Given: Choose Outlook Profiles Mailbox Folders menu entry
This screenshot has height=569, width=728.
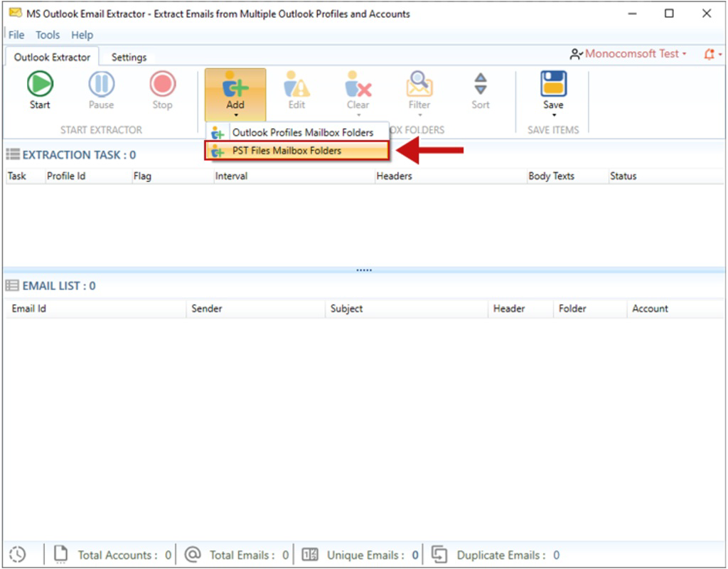Looking at the screenshot, I should [x=297, y=132].
